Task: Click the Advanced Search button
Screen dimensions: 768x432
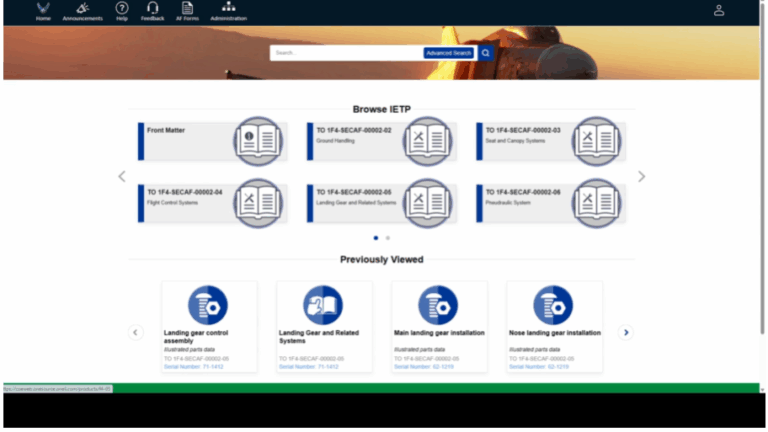Action: (x=448, y=53)
